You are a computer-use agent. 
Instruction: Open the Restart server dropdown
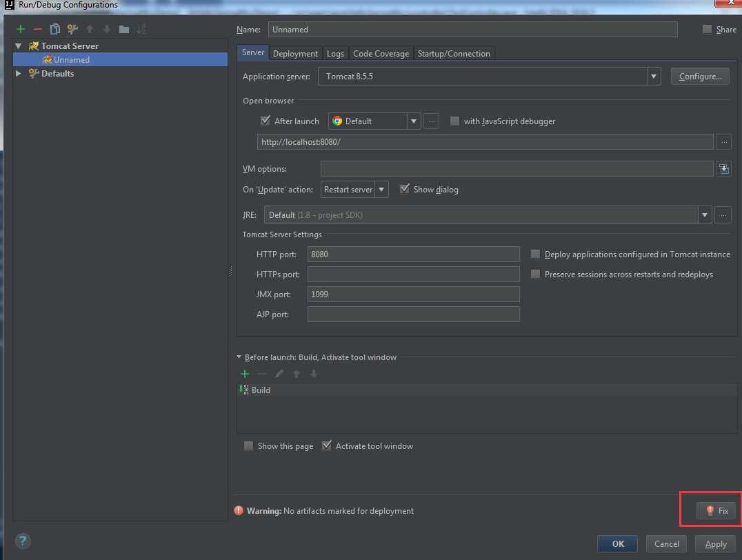pyautogui.click(x=381, y=190)
